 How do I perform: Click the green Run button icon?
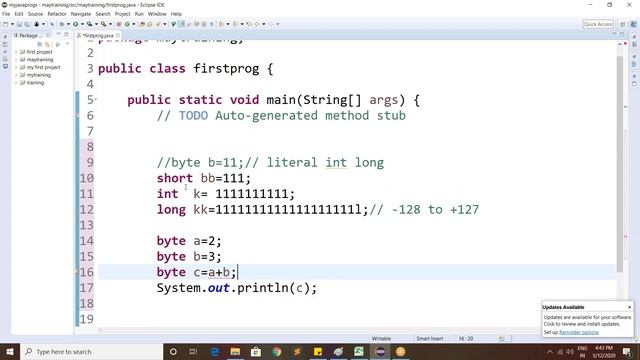coord(76,24)
